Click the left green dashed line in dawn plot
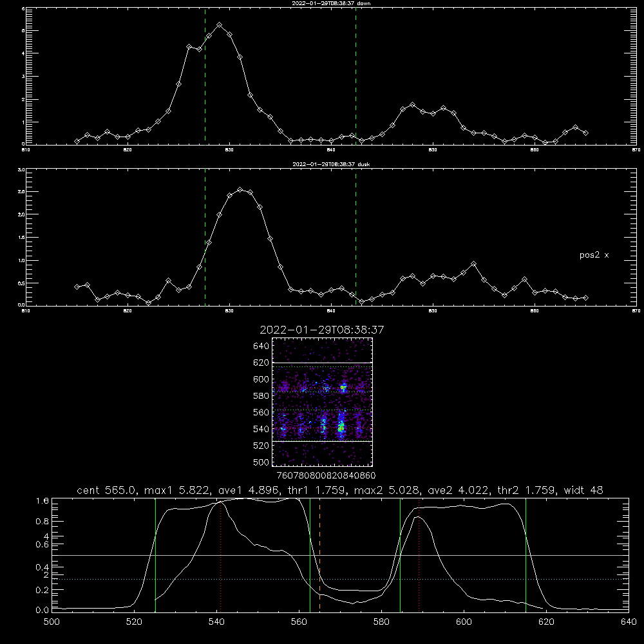 (x=205, y=76)
